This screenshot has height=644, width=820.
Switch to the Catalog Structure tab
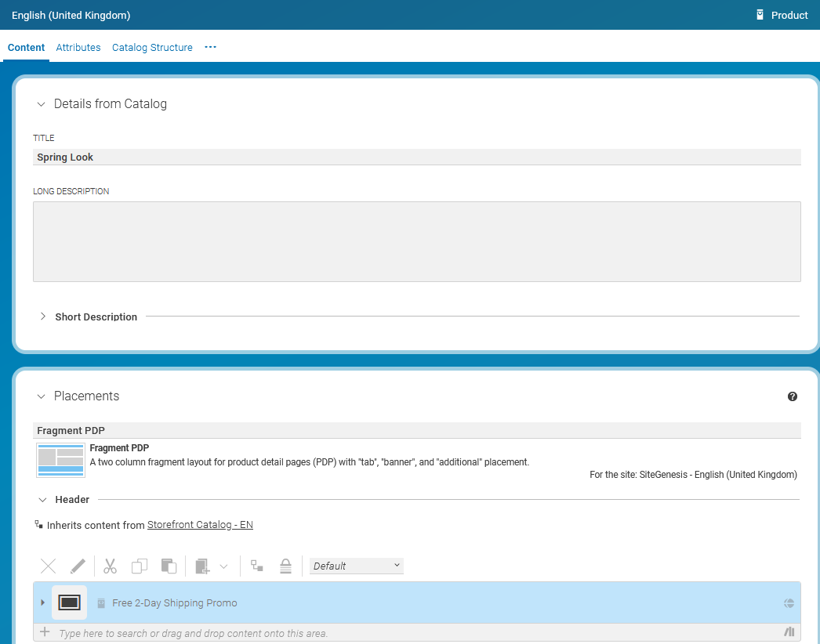[x=152, y=48]
